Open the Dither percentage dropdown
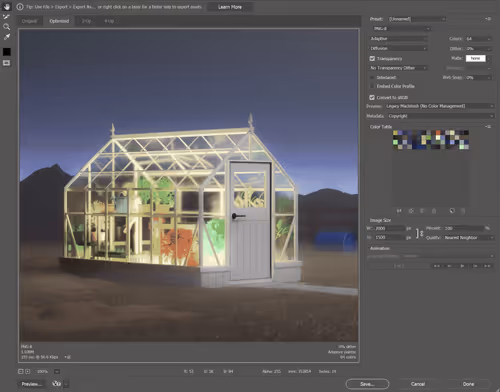This screenshot has height=392, width=500. 478,49
